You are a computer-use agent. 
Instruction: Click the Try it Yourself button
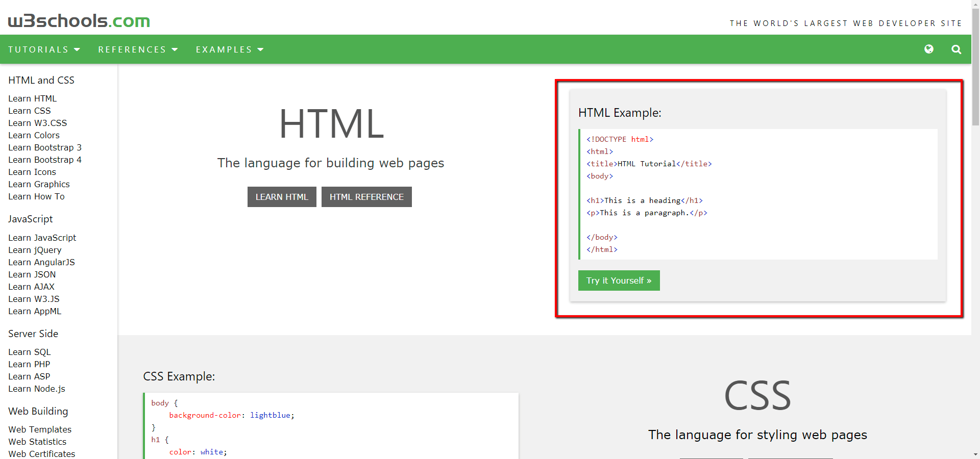(619, 280)
